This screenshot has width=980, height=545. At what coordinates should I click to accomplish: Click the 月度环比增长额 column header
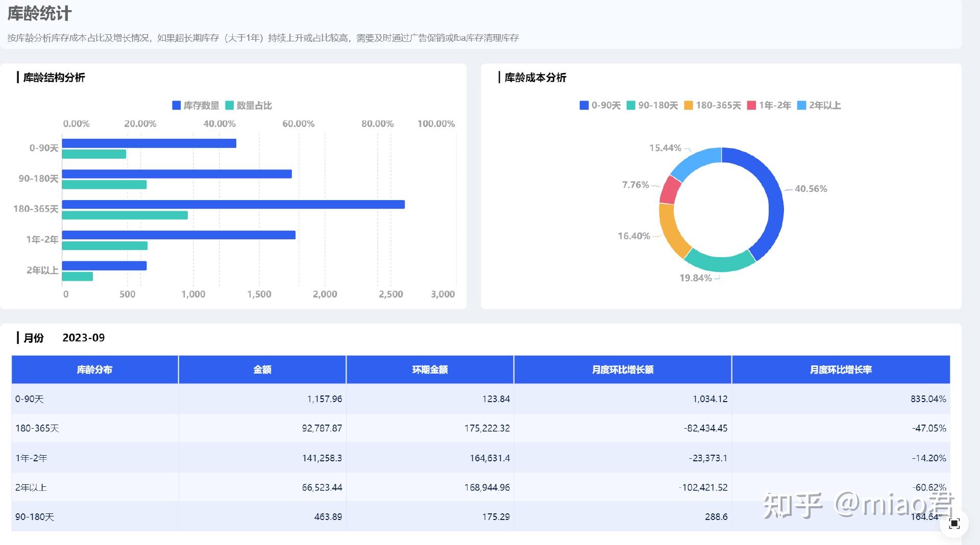[x=622, y=369]
